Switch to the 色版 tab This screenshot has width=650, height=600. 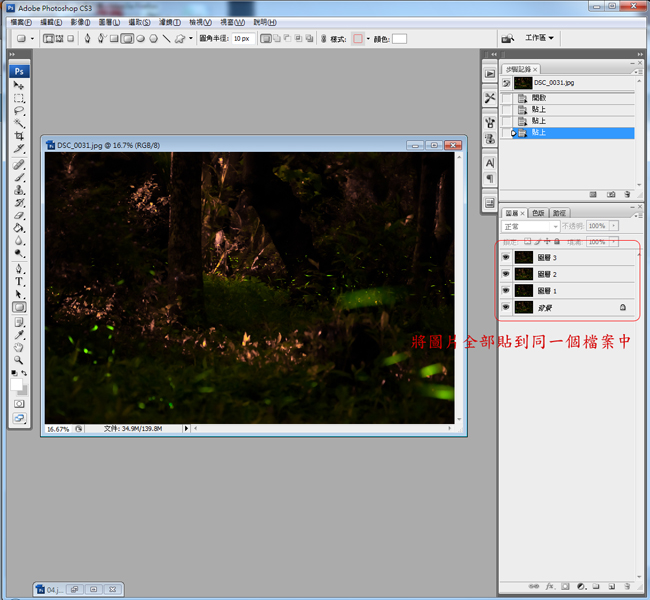pyautogui.click(x=538, y=213)
